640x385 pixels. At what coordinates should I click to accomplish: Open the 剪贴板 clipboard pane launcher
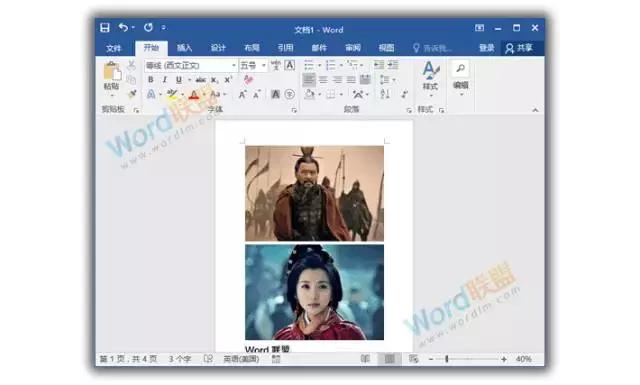point(136,110)
